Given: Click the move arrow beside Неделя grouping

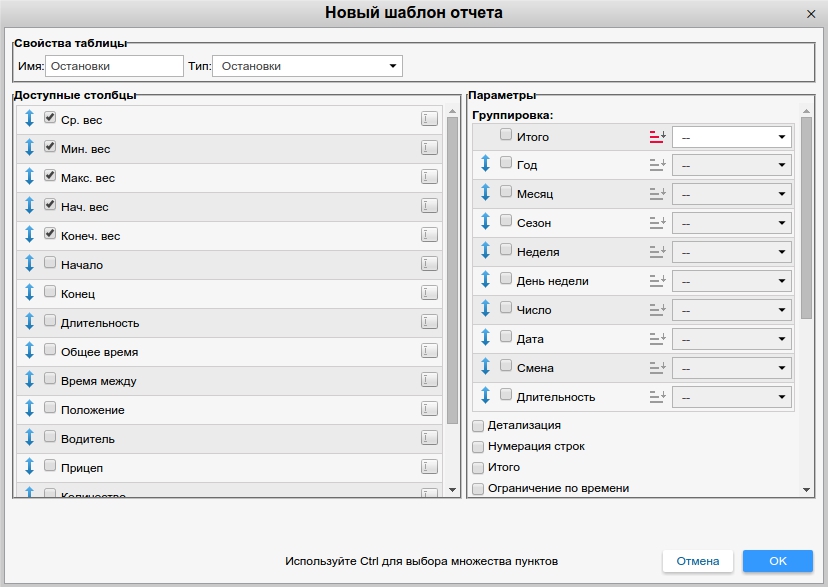Looking at the screenshot, I should click(x=486, y=252).
